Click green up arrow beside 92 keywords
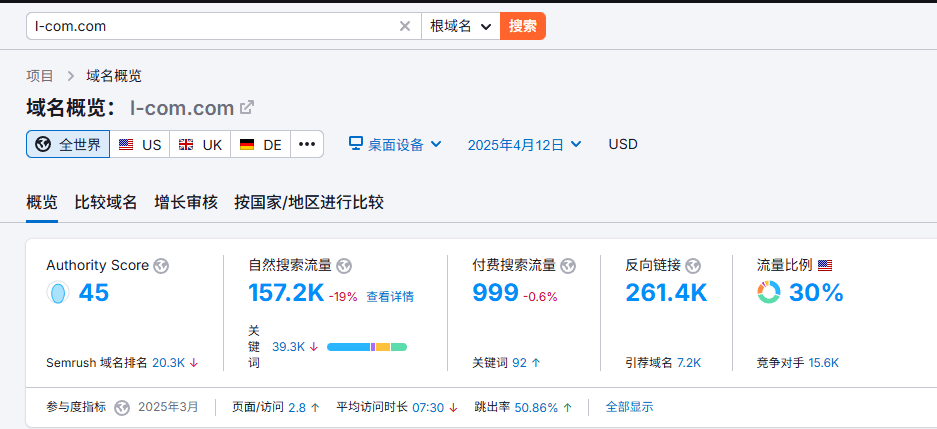The image size is (937, 429). (x=536, y=363)
